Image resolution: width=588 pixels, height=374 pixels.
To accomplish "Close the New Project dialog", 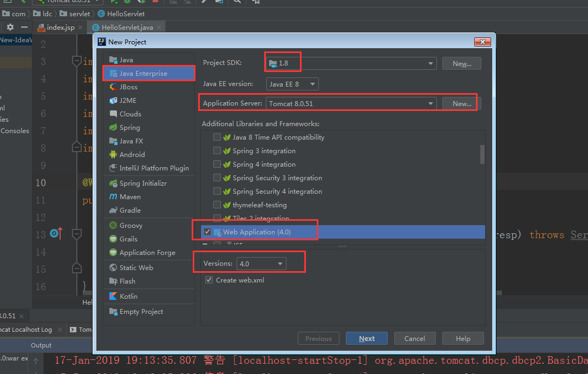I will [x=482, y=42].
